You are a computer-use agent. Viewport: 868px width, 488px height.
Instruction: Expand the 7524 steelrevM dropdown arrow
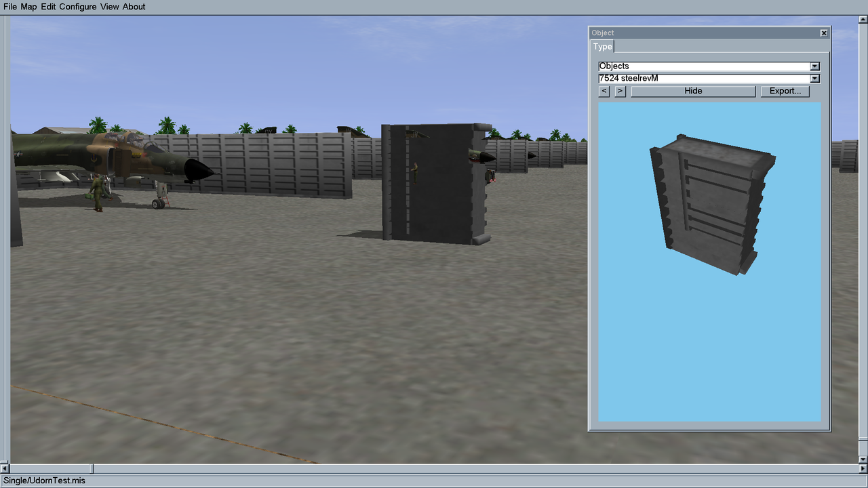(815, 79)
